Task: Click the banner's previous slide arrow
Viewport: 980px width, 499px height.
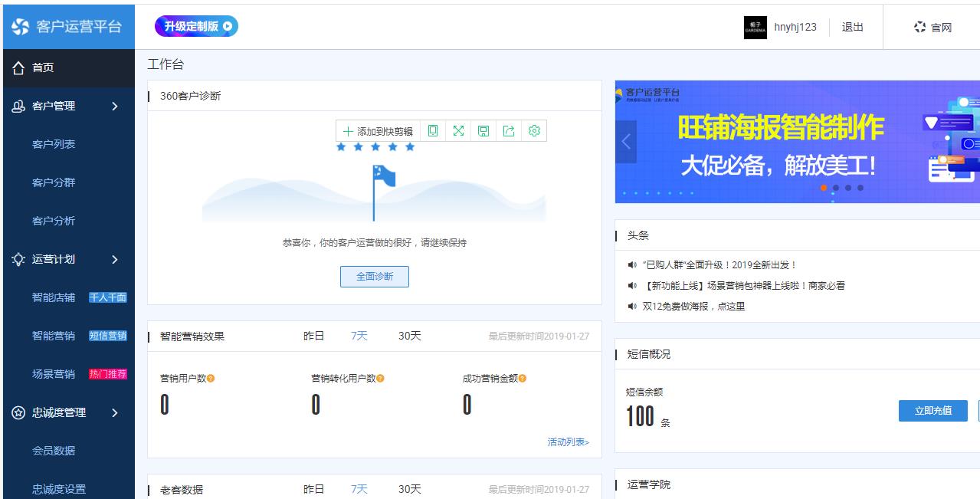Action: pyautogui.click(x=626, y=142)
